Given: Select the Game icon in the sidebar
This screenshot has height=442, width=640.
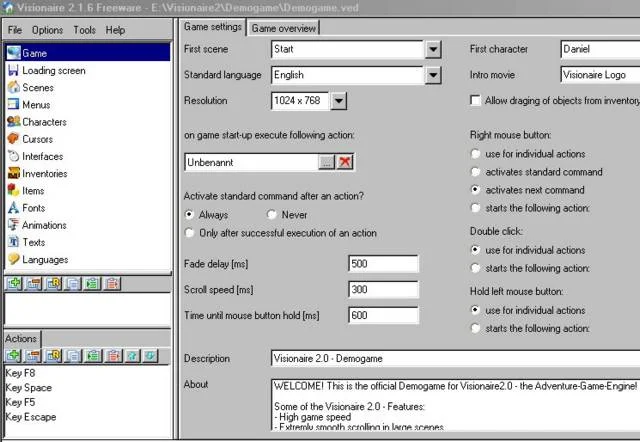Looking at the screenshot, I should pos(13,53).
